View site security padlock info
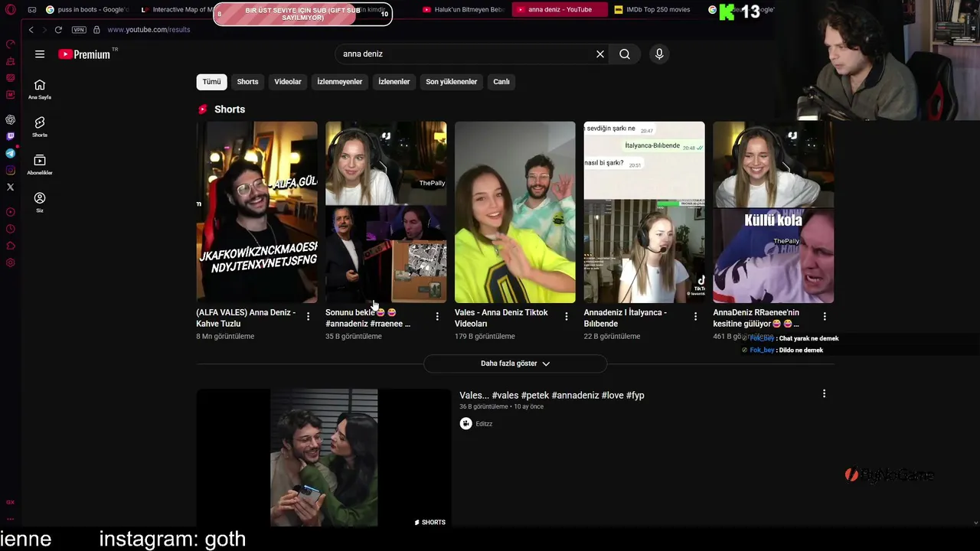This screenshot has width=980, height=551. click(96, 30)
